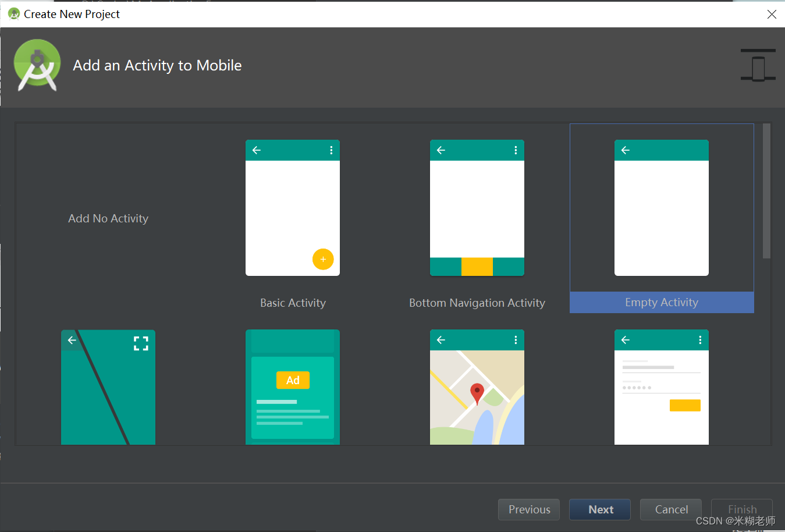This screenshot has height=532, width=785.
Task: Pick the Google Maps Activity thumbnail
Action: pyautogui.click(x=477, y=387)
